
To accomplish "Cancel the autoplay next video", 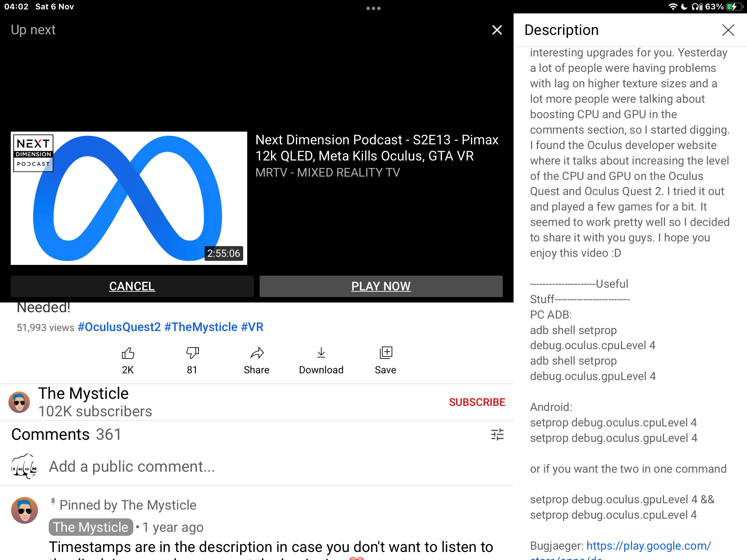I will (x=132, y=286).
